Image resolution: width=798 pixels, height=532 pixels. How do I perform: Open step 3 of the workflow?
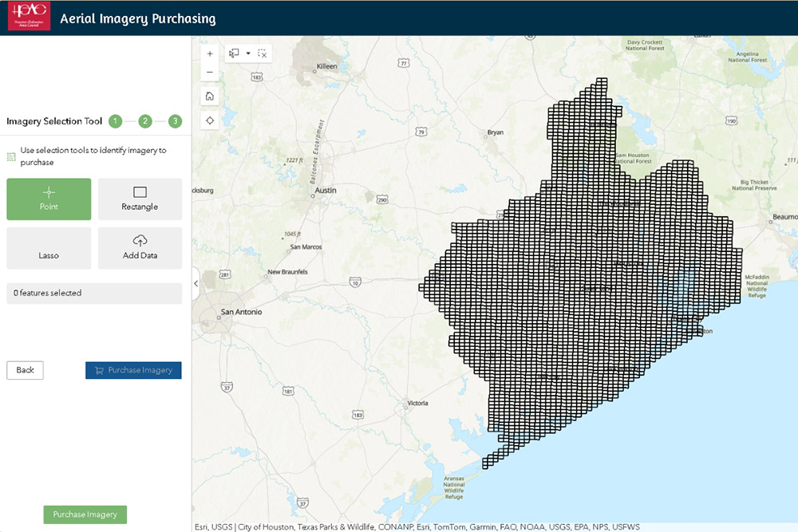coord(175,121)
